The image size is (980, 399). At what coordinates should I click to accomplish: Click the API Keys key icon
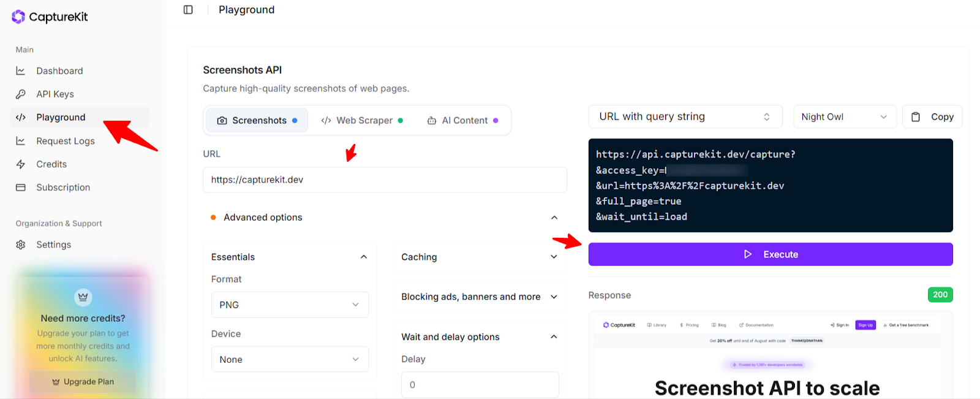(21, 94)
